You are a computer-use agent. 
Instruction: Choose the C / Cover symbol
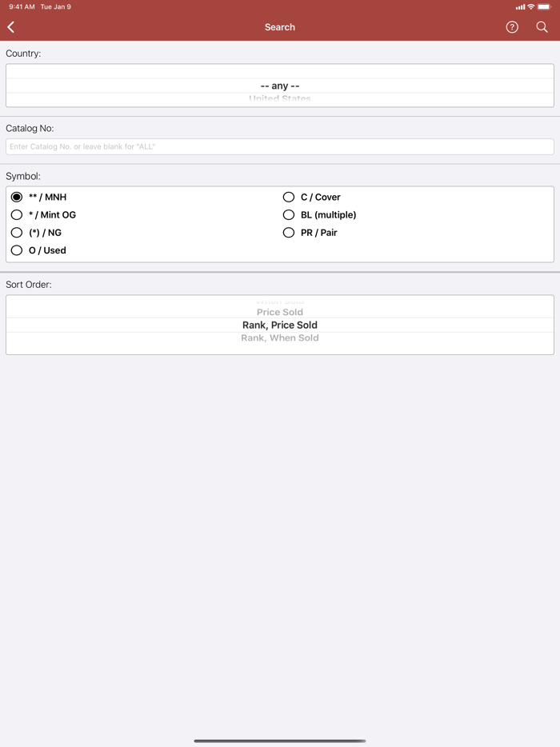point(289,197)
